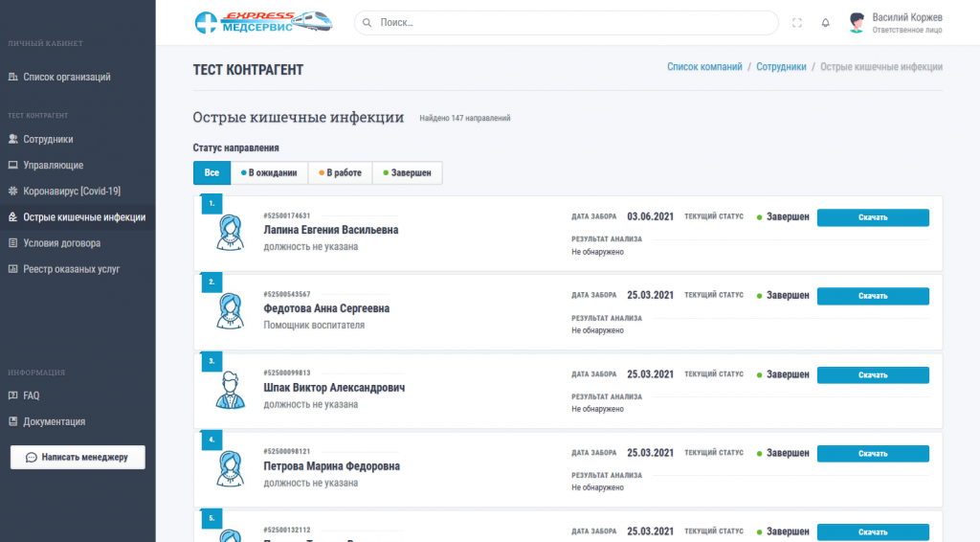This screenshot has height=542, width=980.
Task: Click the male avatar of Шпак Виктор Александрович
Action: (229, 389)
